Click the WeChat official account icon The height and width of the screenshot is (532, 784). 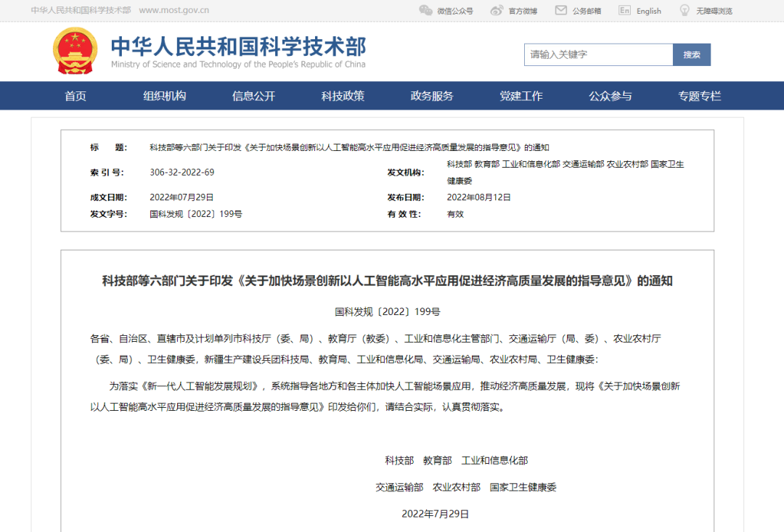425,10
